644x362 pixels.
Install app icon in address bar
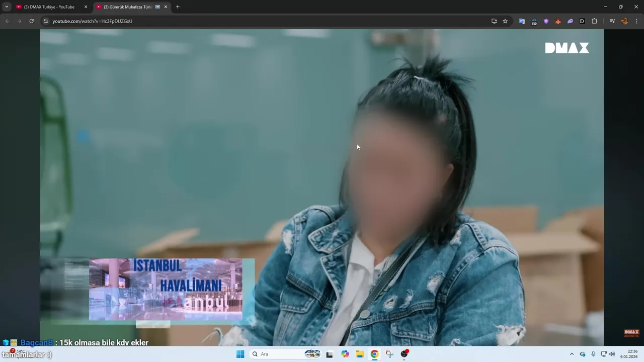coord(494,21)
